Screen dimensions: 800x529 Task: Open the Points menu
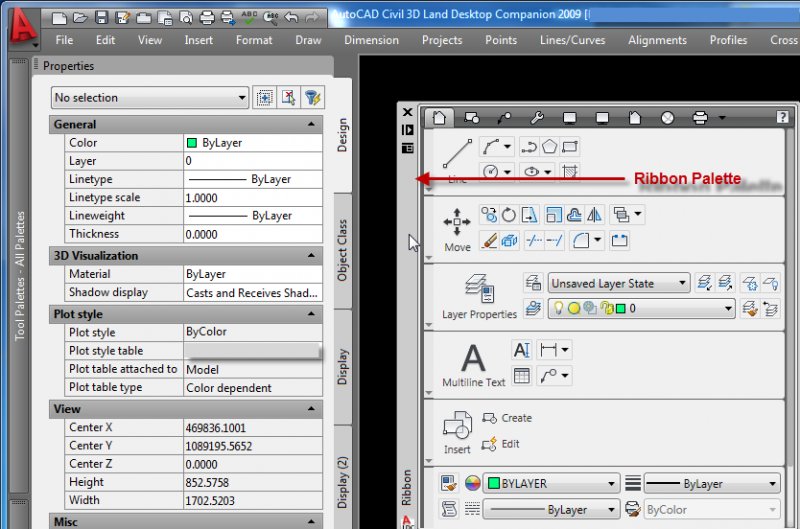tap(501, 40)
